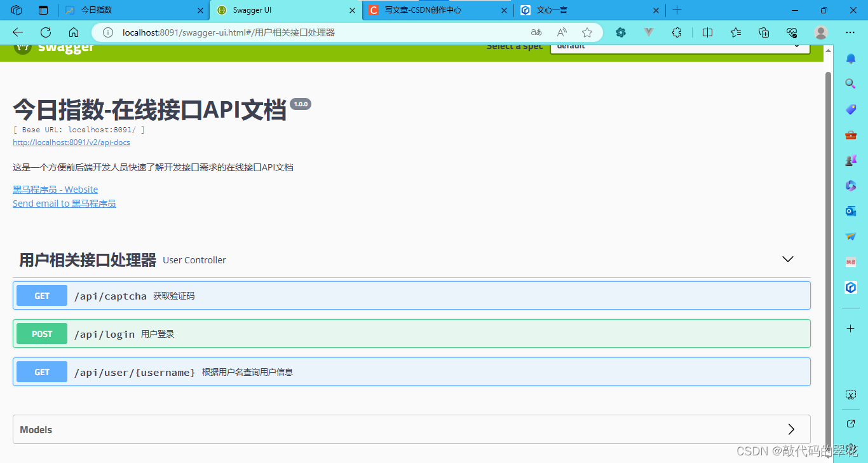Switch to the 文心一言 tab
The width and height of the screenshot is (868, 463).
coord(589,10)
